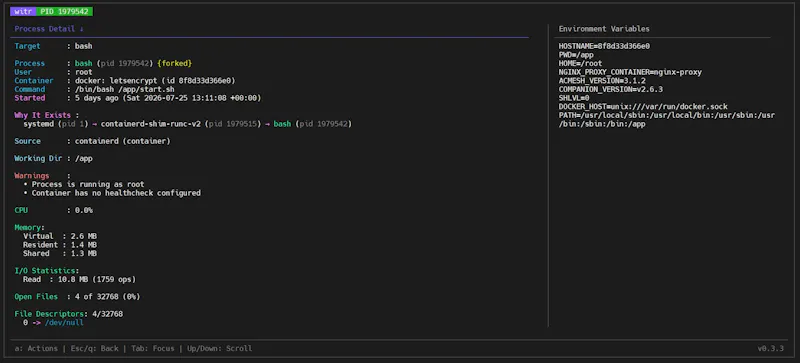Click 'Process is running as root' warning
The image size is (800, 363).
pos(88,184)
